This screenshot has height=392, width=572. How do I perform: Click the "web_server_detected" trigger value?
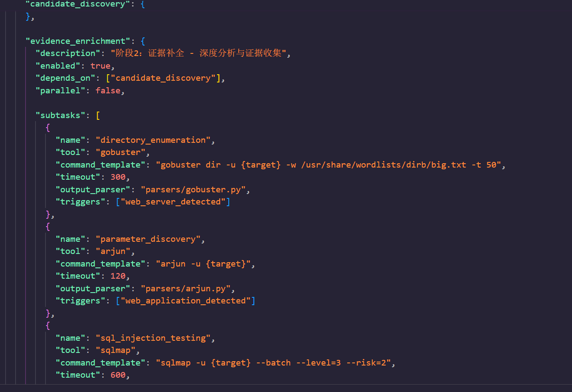[x=173, y=202]
